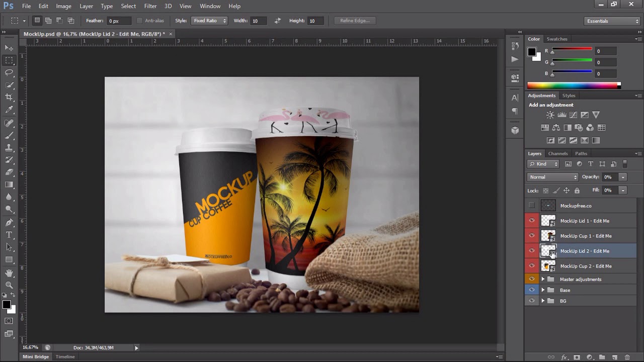The width and height of the screenshot is (644, 362).
Task: Switch to the Swatches tab
Action: click(557, 39)
